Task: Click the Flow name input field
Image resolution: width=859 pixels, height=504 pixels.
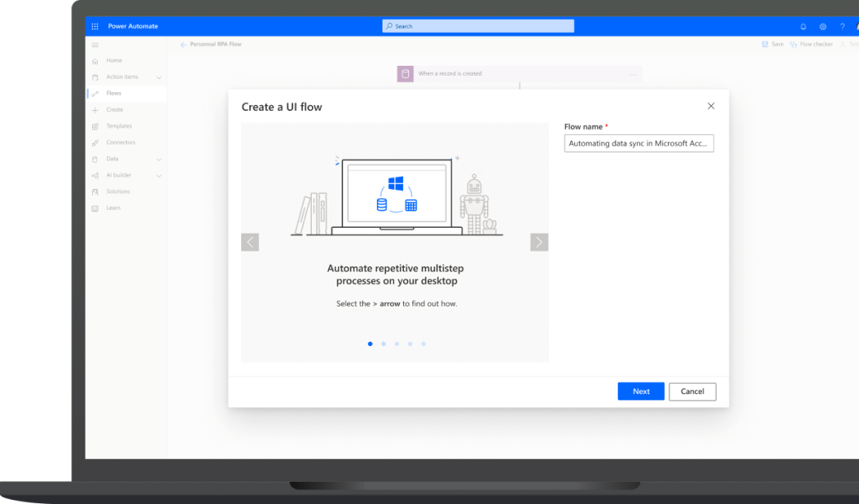Action: coord(638,143)
